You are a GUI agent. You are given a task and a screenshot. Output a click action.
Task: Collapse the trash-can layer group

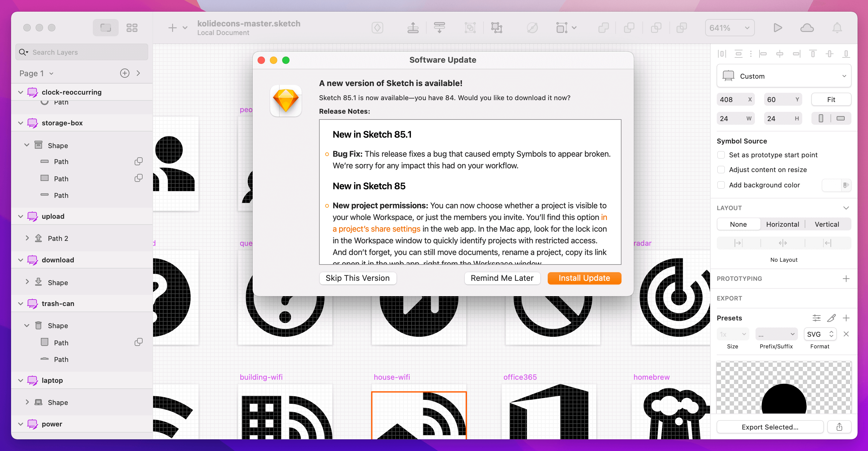pyautogui.click(x=21, y=303)
